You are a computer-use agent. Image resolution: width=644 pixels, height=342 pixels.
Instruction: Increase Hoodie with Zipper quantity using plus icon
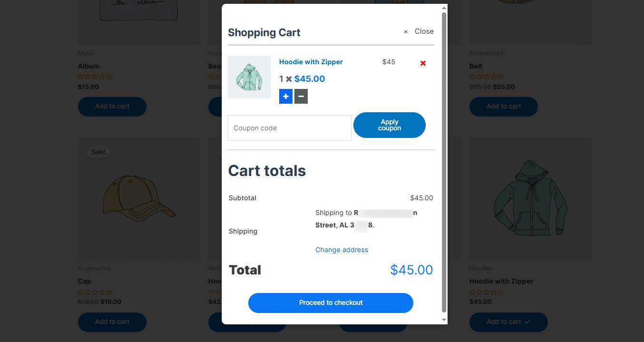(286, 97)
